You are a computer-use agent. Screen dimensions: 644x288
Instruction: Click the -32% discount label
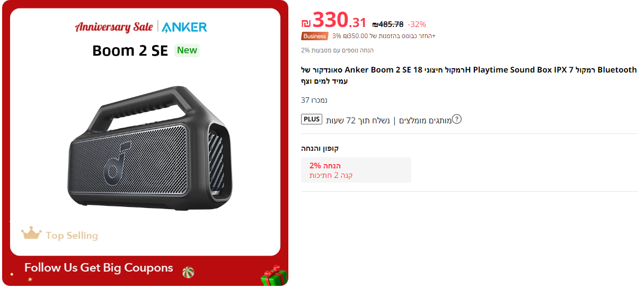(417, 24)
